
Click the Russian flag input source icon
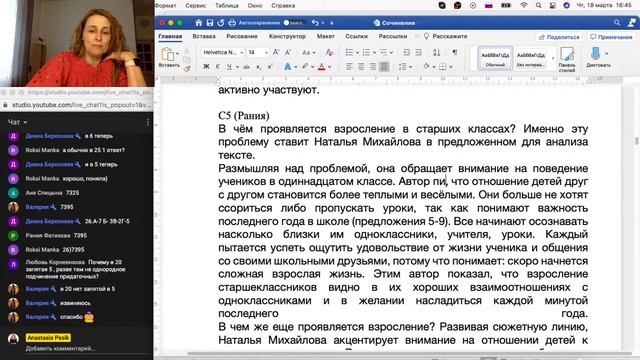[489, 5]
